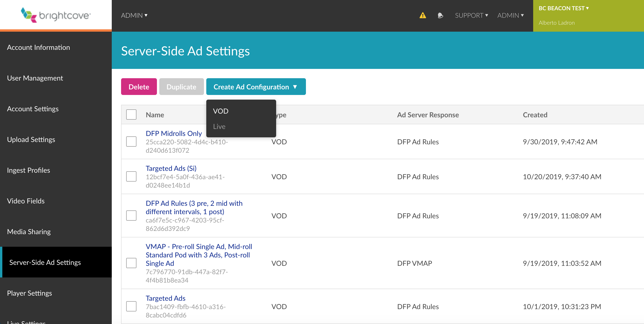Choose Live from the dropdown menu

(x=219, y=126)
